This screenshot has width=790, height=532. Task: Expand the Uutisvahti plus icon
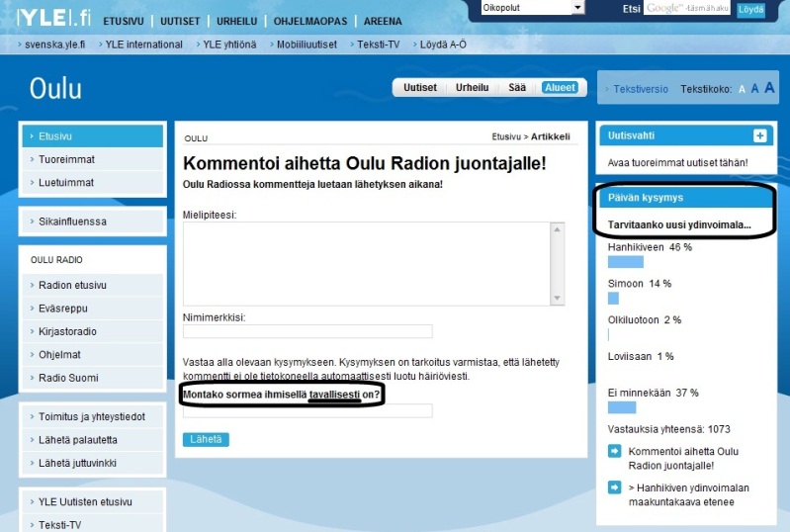point(759,135)
